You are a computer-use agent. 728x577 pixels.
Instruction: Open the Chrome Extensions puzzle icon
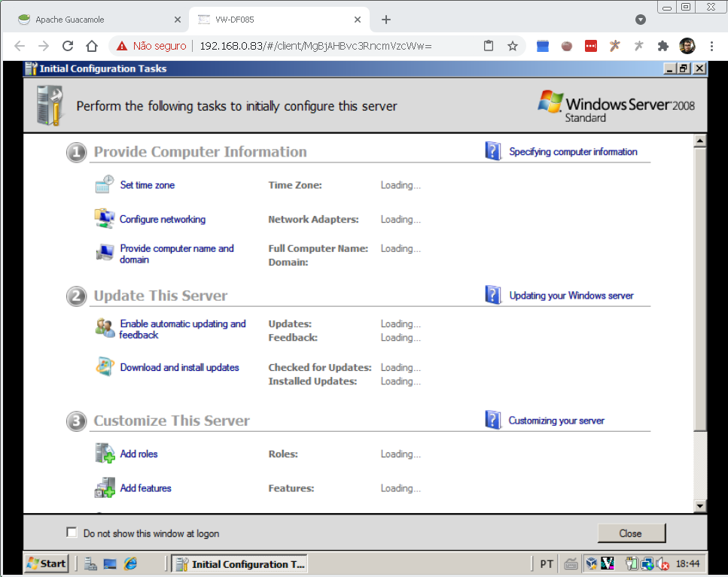(663, 46)
